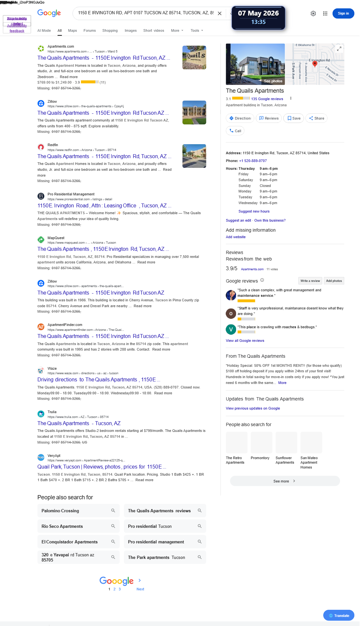Open Sunflower Apartments related card
Screen dimensions: 364x626
tap(286, 448)
